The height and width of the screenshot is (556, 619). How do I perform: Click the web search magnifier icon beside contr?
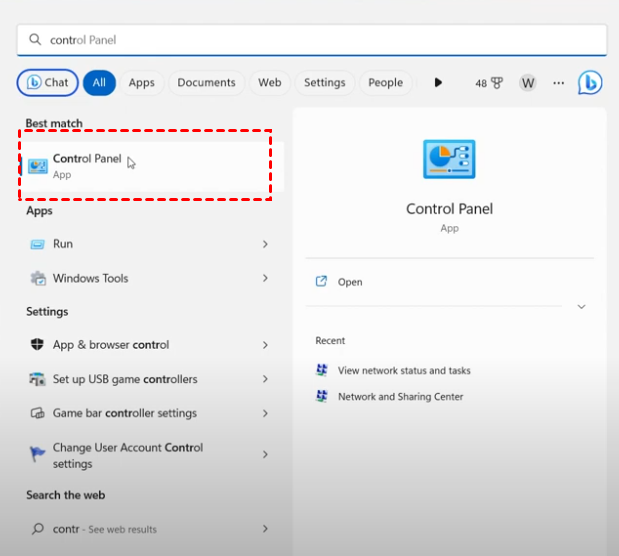coord(38,528)
